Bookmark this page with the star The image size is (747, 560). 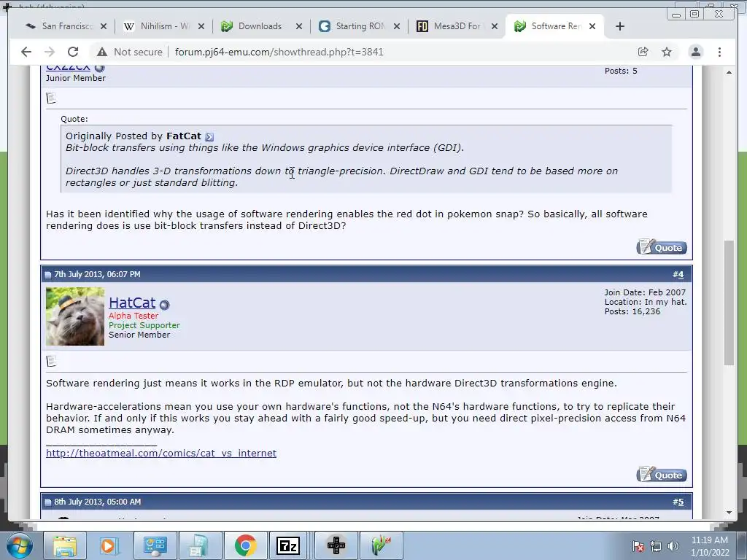coord(667,52)
